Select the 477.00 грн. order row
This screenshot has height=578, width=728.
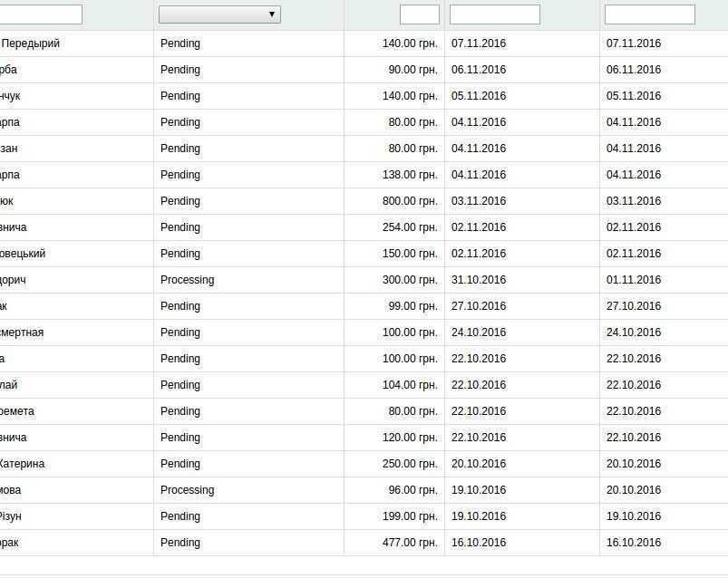(364, 543)
